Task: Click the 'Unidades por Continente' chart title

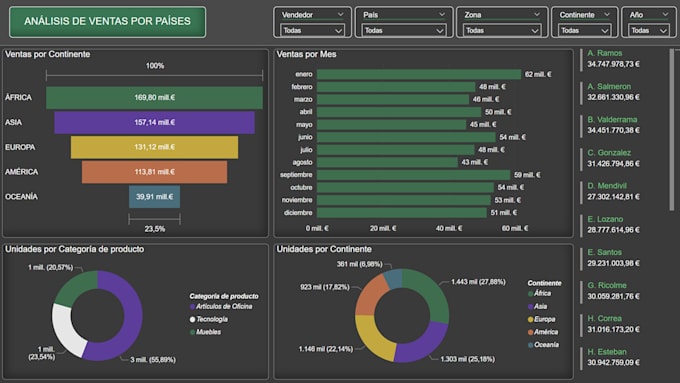Action: coord(324,249)
